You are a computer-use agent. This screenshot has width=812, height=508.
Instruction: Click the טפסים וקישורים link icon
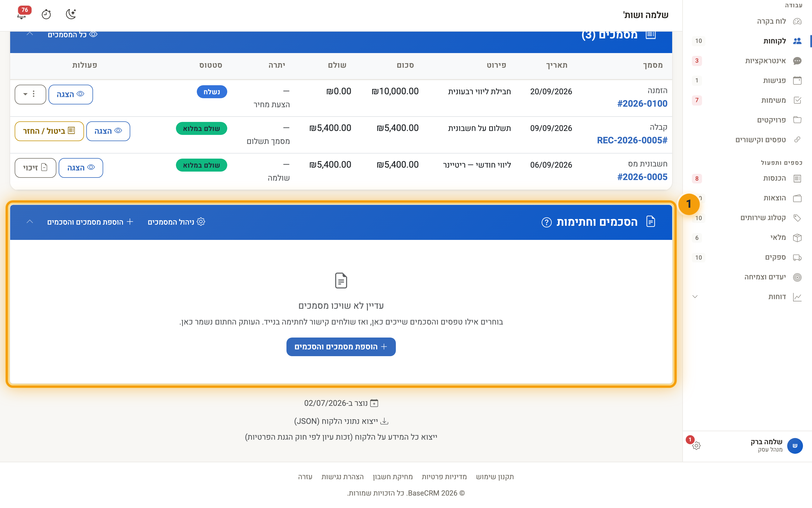pyautogui.click(x=797, y=140)
